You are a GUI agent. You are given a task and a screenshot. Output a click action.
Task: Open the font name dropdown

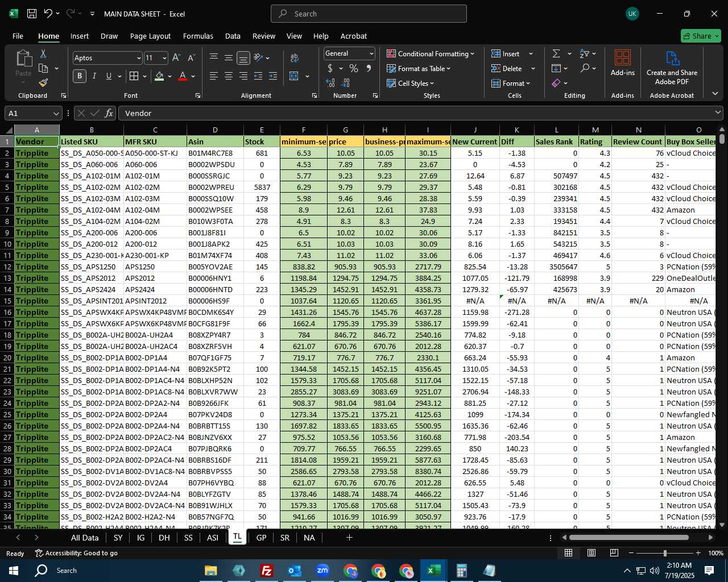click(x=138, y=58)
